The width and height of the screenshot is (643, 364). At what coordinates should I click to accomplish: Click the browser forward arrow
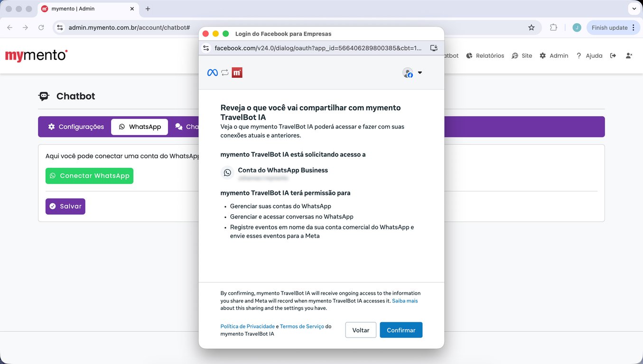26,27
